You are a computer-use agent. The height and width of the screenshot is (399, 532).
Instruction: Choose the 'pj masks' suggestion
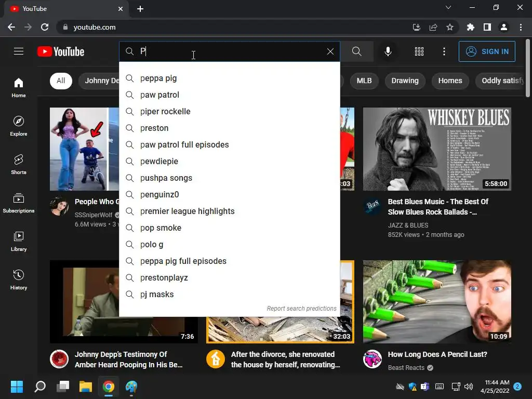point(229,295)
